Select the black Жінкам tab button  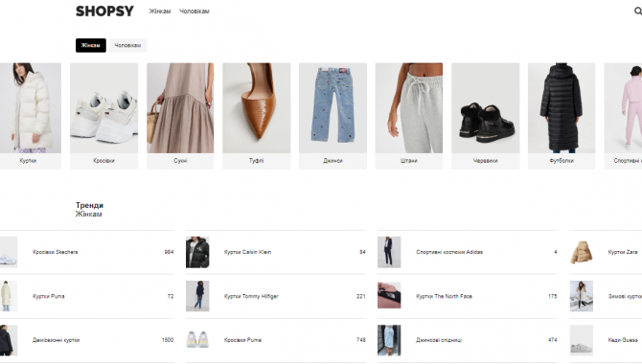[x=90, y=45]
